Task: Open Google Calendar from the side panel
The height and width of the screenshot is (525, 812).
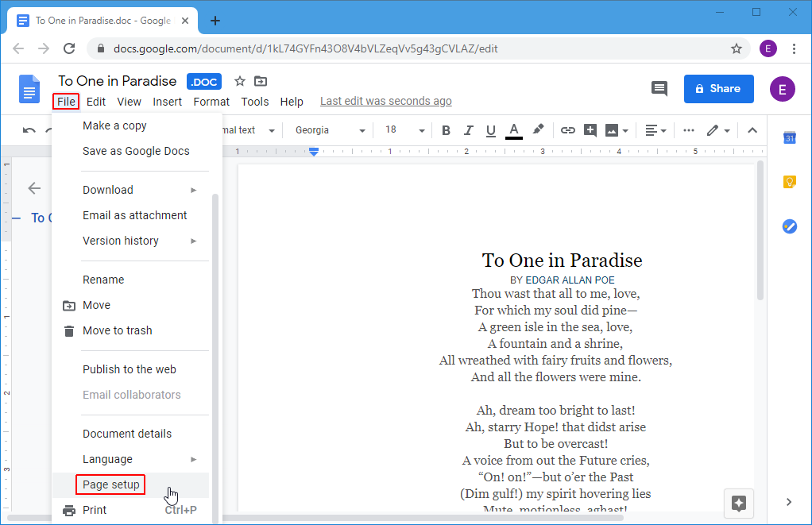Action: (789, 137)
